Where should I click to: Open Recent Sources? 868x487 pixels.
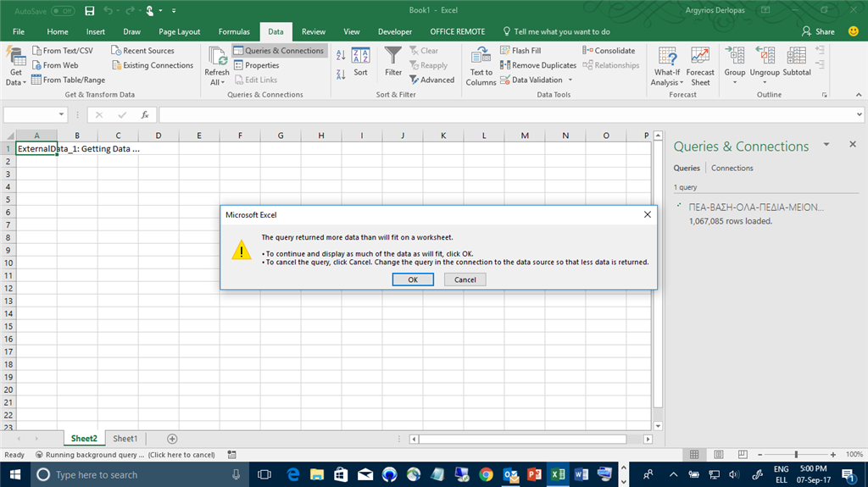142,50
